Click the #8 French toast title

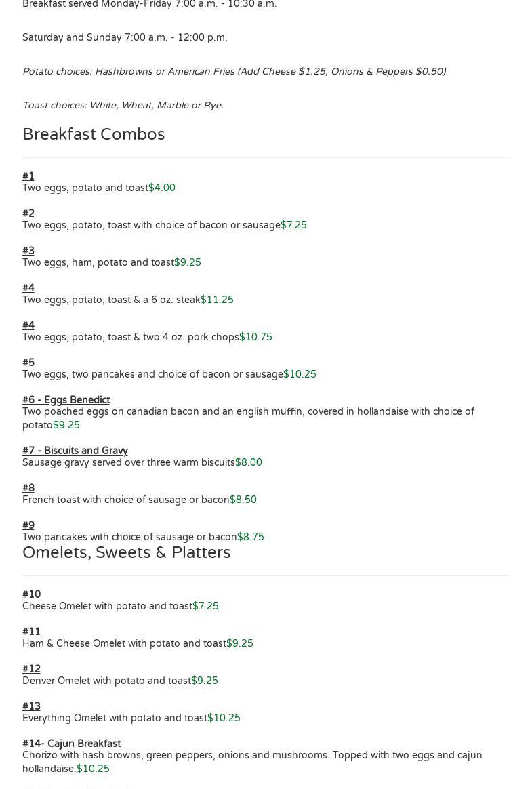[x=28, y=488]
